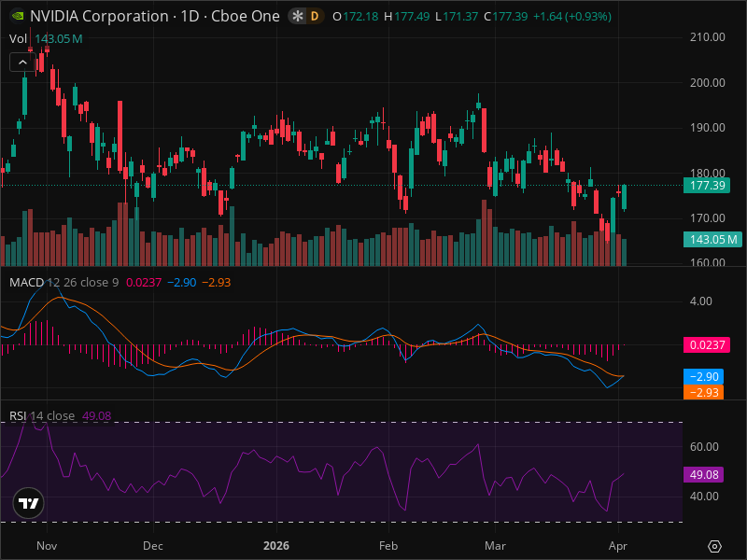
Task: Open the TradingView logo badge
Action: tap(29, 503)
